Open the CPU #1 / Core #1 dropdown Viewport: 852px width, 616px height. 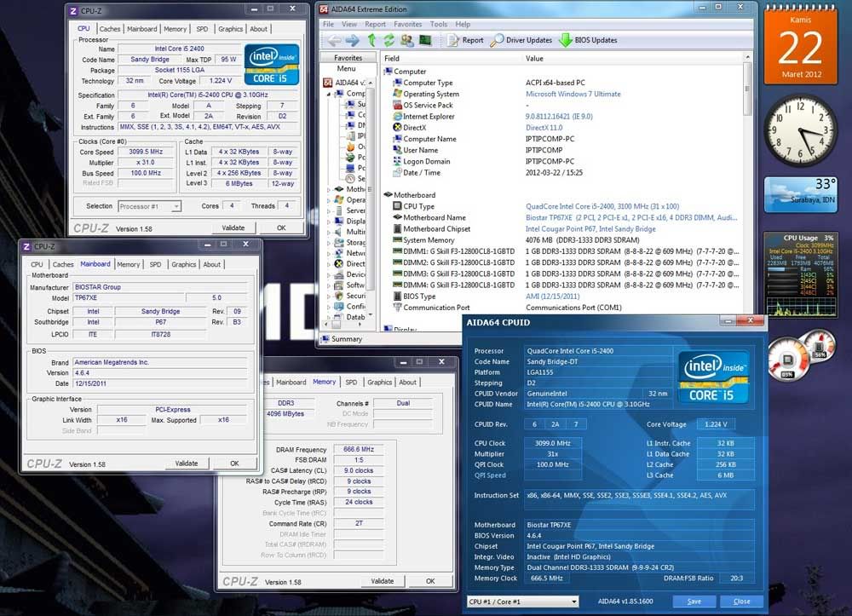tap(523, 602)
